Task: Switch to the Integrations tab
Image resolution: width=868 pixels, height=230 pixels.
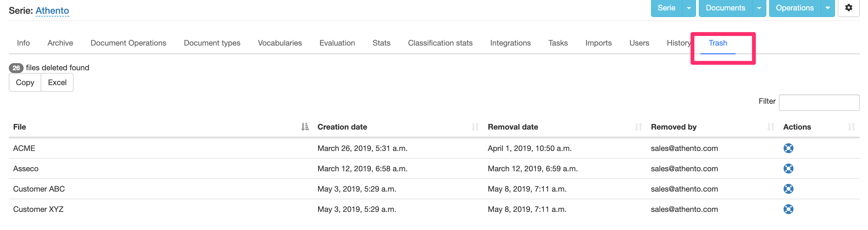Action: click(510, 43)
